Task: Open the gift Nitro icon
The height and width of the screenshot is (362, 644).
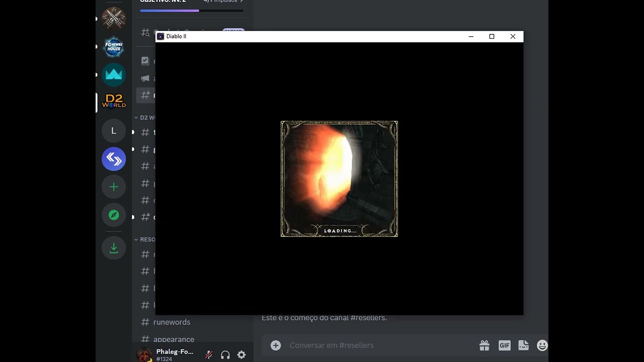Action: pos(485,345)
